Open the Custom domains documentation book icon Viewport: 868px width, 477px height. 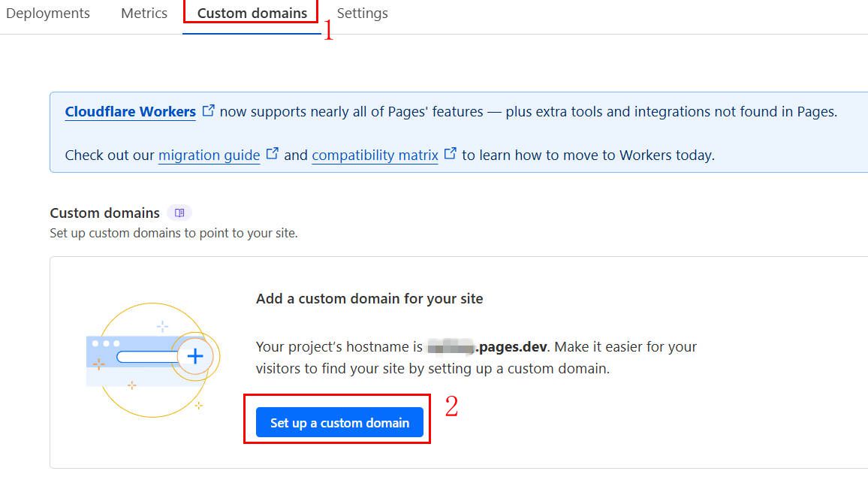(179, 213)
